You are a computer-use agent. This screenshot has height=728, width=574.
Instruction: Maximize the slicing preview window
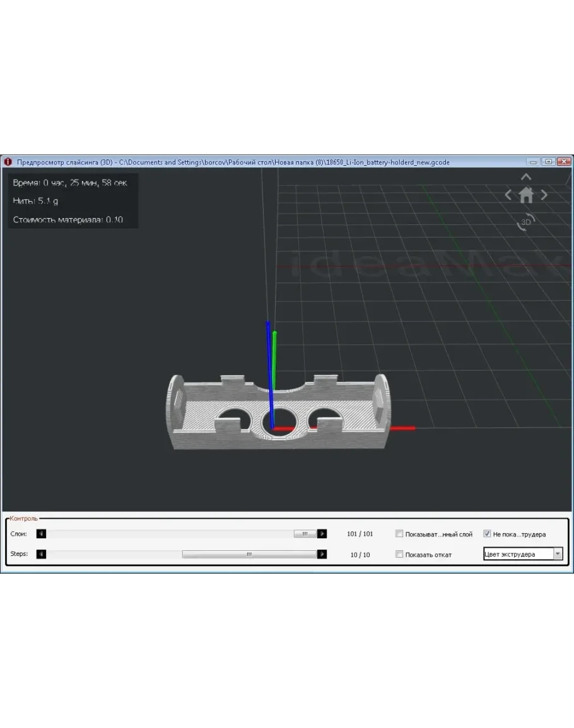tap(548, 162)
